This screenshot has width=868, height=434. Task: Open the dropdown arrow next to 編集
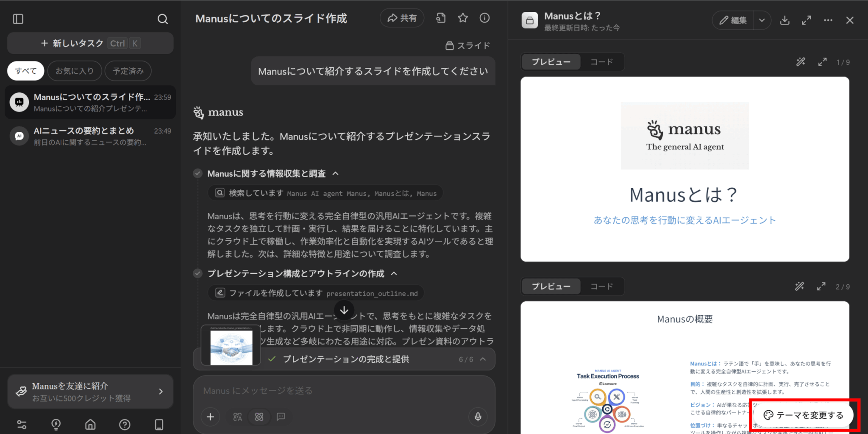(762, 20)
